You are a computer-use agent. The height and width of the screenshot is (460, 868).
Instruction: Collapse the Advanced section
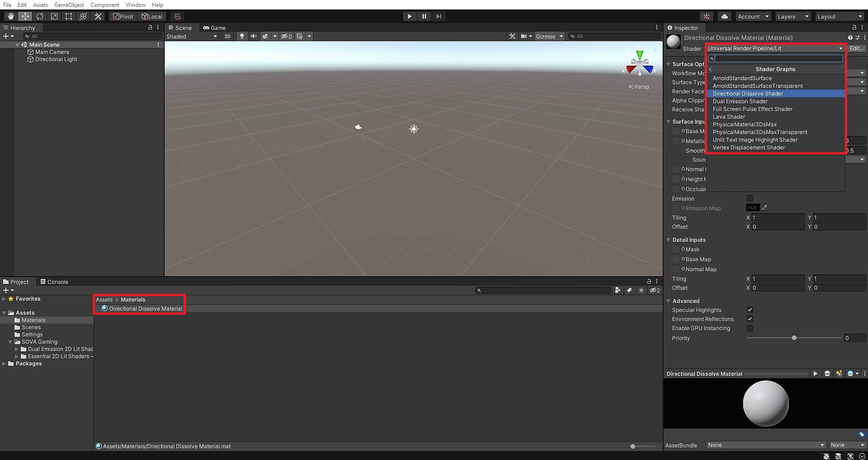click(x=669, y=301)
